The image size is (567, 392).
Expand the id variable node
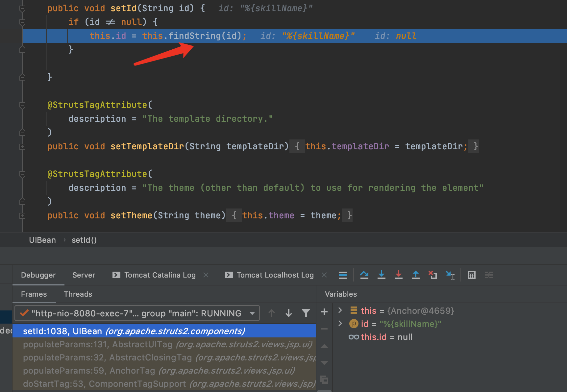[340, 324]
